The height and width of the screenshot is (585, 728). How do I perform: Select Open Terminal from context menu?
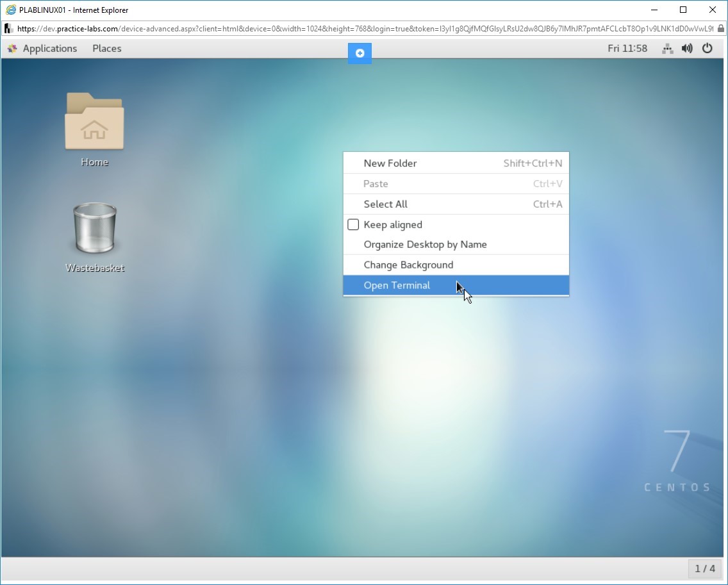[x=397, y=285]
